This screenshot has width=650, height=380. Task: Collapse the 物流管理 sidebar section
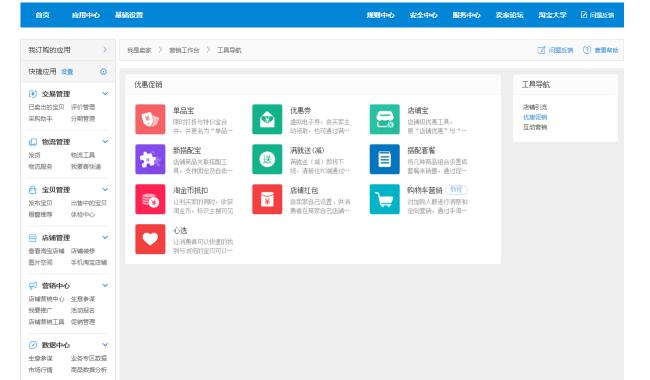click(105, 141)
